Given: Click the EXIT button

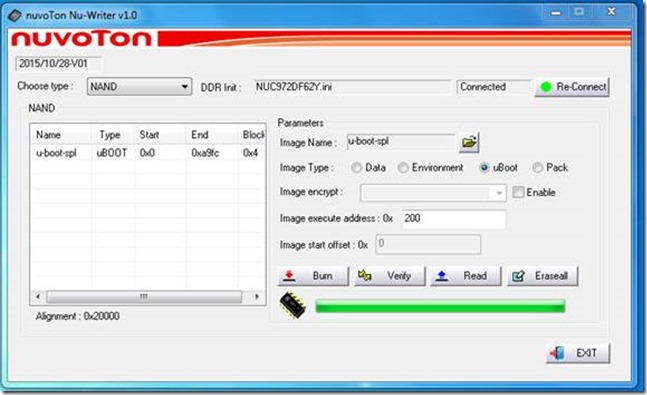Looking at the screenshot, I should tap(577, 353).
